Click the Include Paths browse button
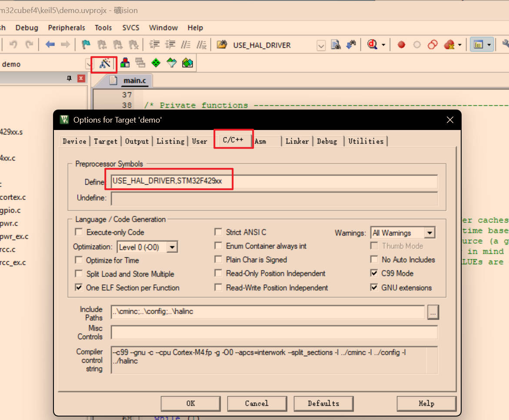The height and width of the screenshot is (420, 509). click(x=433, y=312)
